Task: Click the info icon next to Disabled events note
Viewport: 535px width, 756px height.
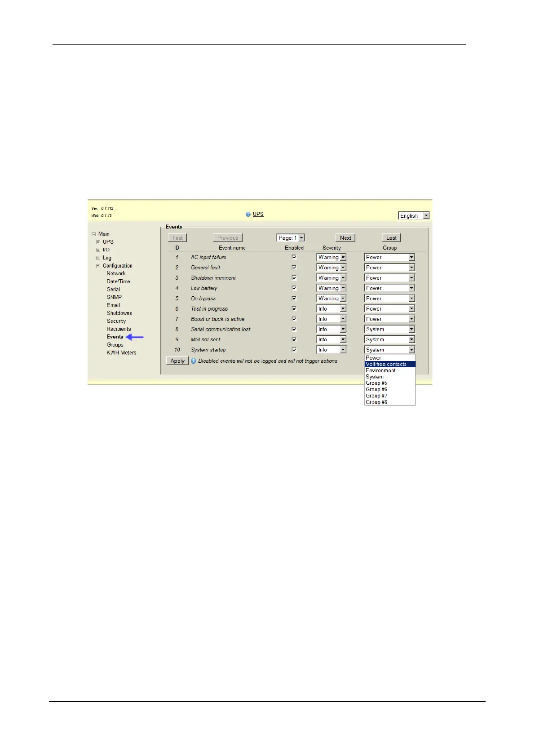Action: (x=194, y=360)
